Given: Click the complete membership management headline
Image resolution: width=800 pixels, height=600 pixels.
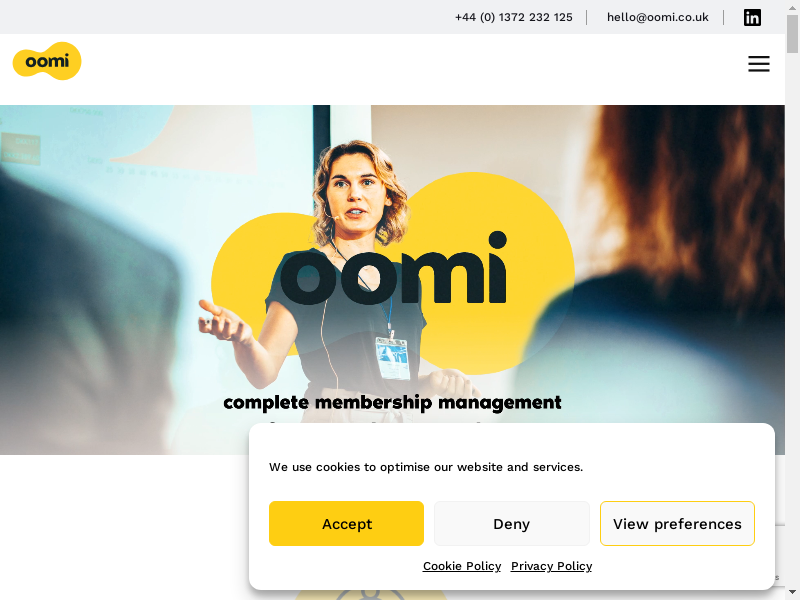Looking at the screenshot, I should click(x=392, y=403).
